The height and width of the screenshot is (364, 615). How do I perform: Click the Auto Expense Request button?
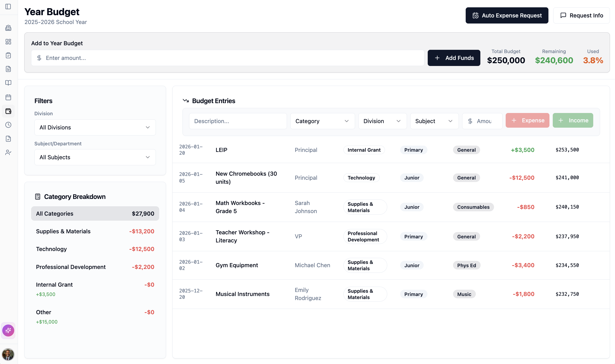pyautogui.click(x=507, y=15)
